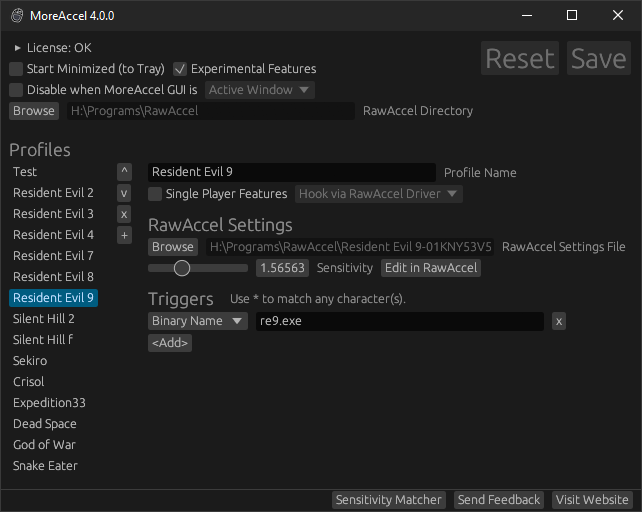This screenshot has width=642, height=512.
Task: Click the Profile Name input field
Action: (292, 172)
